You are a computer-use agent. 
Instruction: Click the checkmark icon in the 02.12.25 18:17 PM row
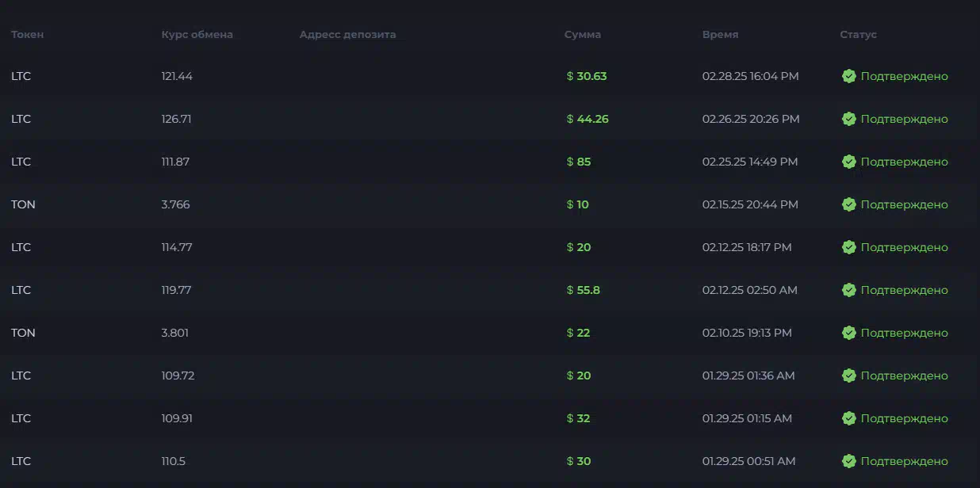pyautogui.click(x=848, y=247)
